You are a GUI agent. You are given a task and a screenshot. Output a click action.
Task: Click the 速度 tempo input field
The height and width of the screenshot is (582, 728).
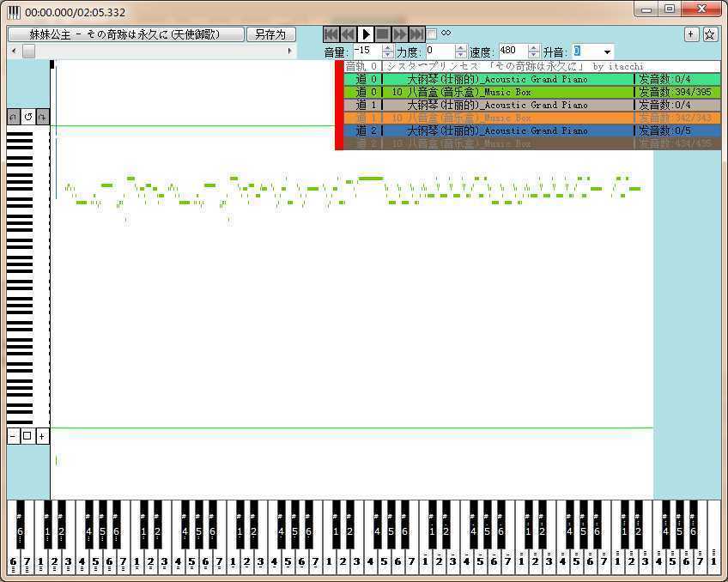(513, 51)
